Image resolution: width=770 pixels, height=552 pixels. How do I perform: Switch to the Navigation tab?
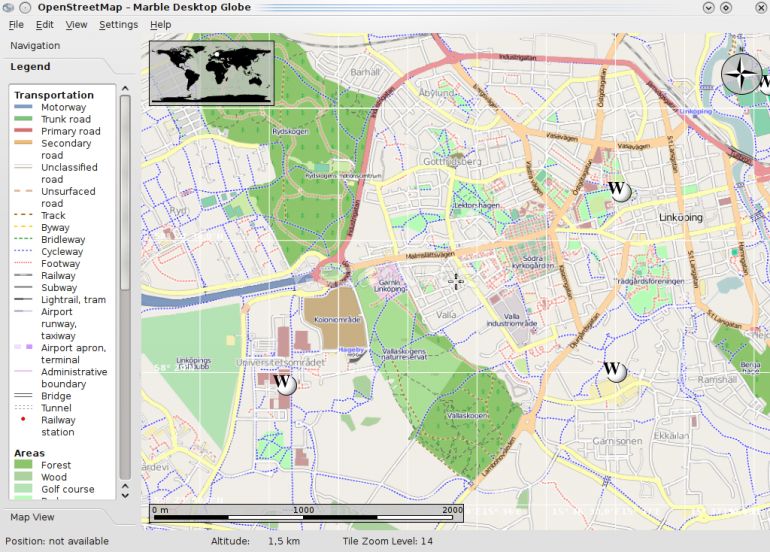[35, 46]
